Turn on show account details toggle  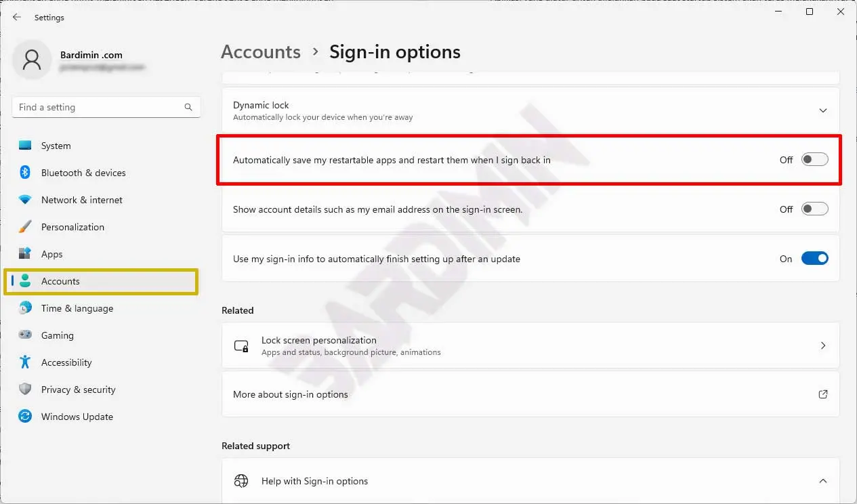tap(814, 209)
